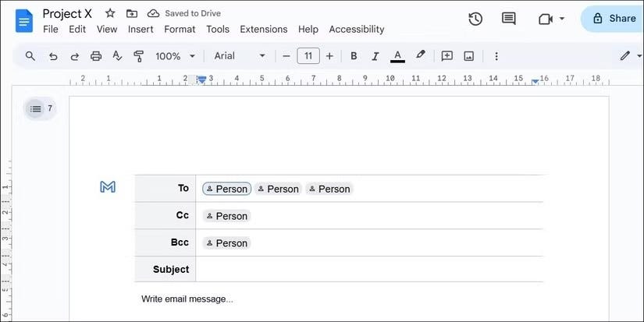Open the Insert menu
This screenshot has height=322, width=644.
pos(141,29)
